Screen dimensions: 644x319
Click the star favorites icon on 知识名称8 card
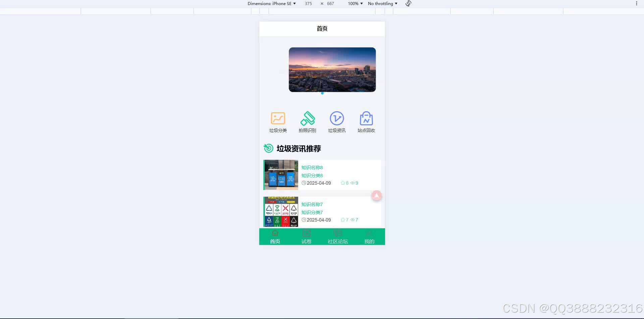click(x=343, y=183)
